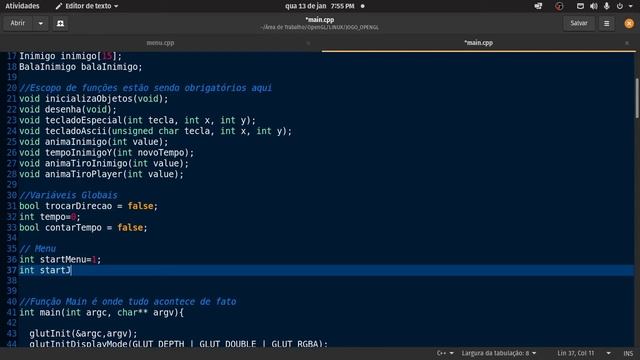The width and height of the screenshot is (640, 360).
Task: Click 'int startMenu=1;' on line 36
Action: [60, 260]
